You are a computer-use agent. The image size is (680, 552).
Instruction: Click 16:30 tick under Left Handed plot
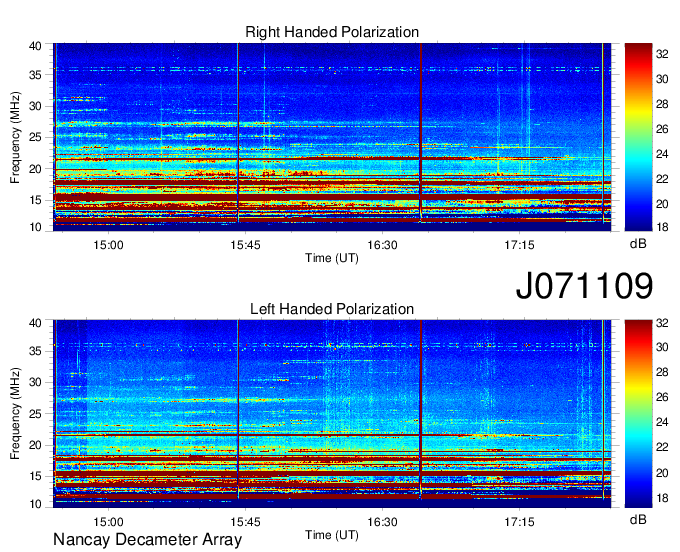(x=382, y=522)
